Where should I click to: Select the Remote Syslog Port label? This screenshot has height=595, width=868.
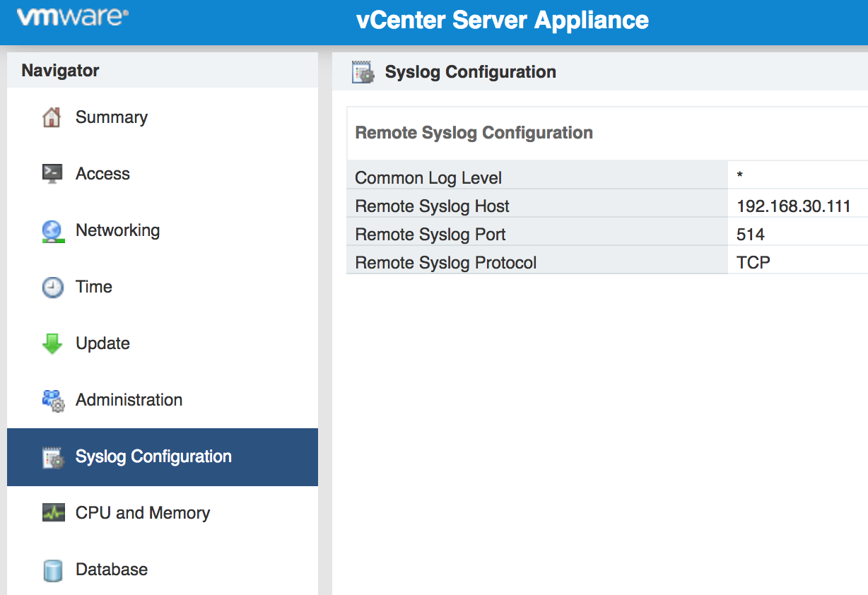click(430, 235)
